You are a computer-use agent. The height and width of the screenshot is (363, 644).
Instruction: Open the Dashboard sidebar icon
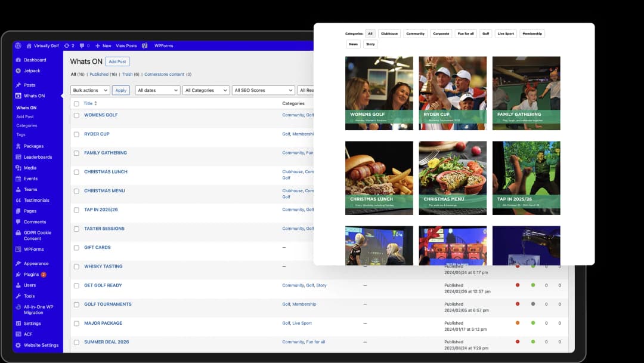tap(18, 60)
